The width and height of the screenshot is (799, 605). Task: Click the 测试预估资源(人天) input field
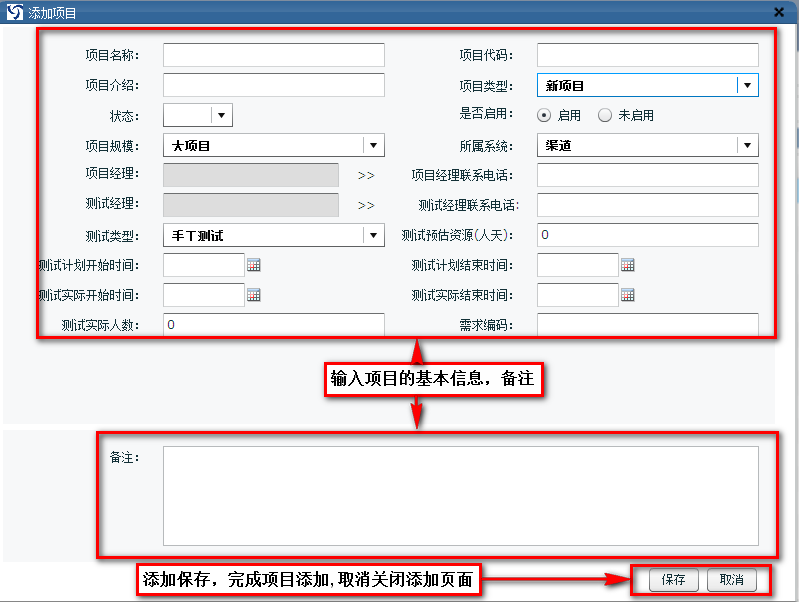[x=648, y=235]
